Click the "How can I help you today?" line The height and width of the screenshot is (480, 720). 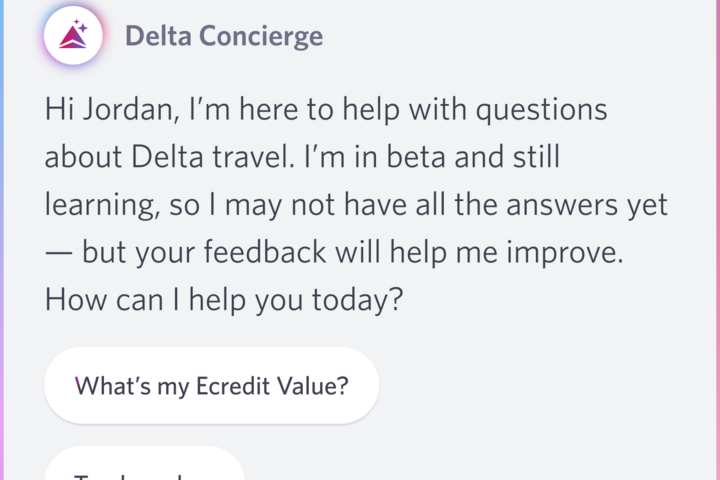click(x=223, y=299)
